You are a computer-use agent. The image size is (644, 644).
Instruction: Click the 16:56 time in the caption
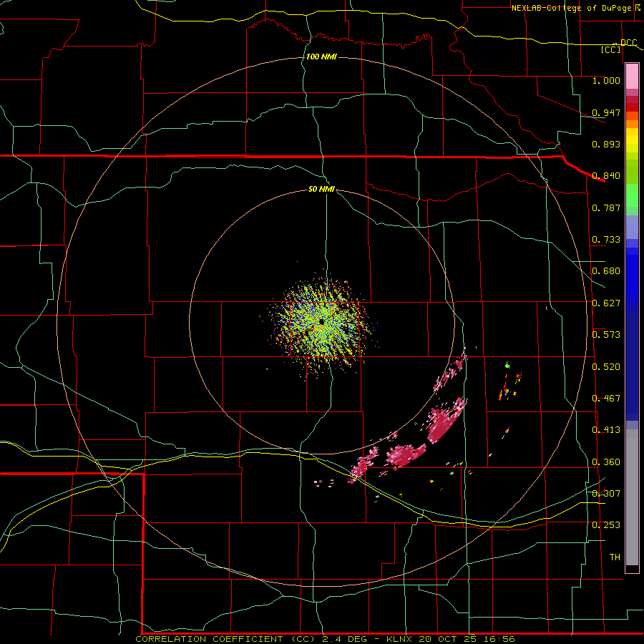click(499, 639)
